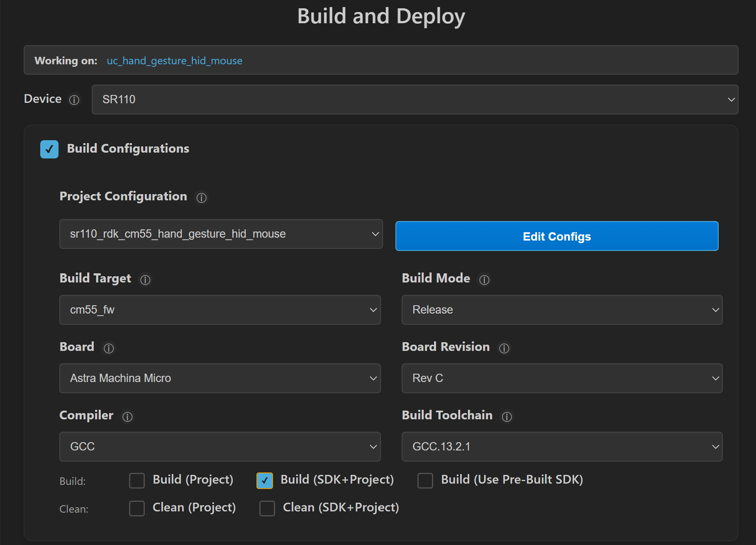Check the Clean (Project) checkbox

click(x=137, y=508)
